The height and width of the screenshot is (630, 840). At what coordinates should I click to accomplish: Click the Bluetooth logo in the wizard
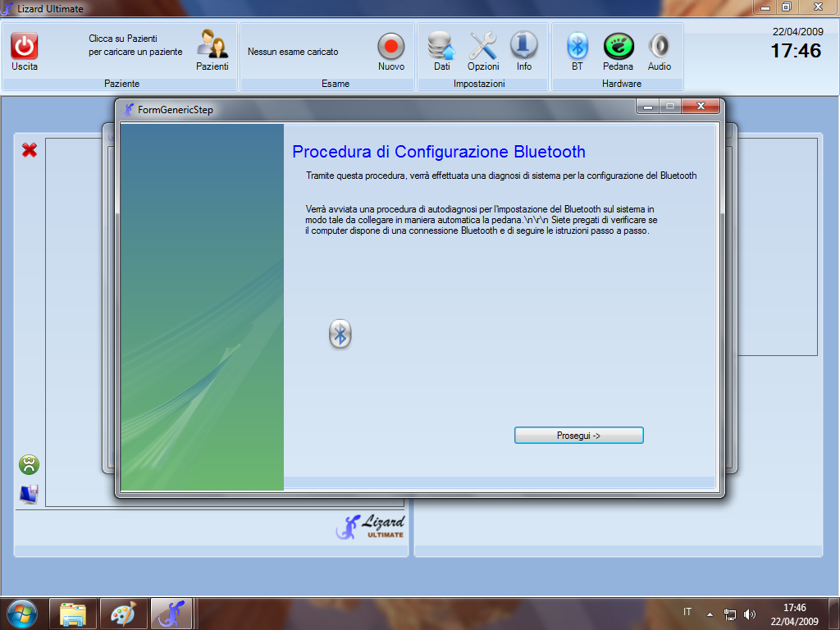tap(340, 334)
